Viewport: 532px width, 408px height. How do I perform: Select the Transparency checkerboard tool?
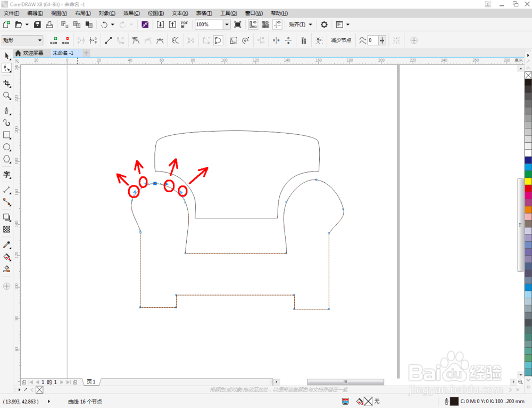click(6, 230)
